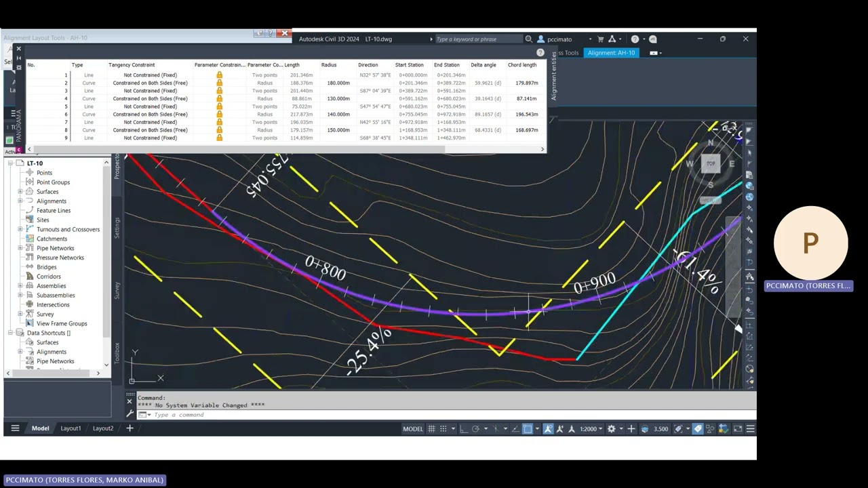Click the Panorama help question mark icon
Image resolution: width=868 pixels, height=488 pixels.
coord(540,52)
